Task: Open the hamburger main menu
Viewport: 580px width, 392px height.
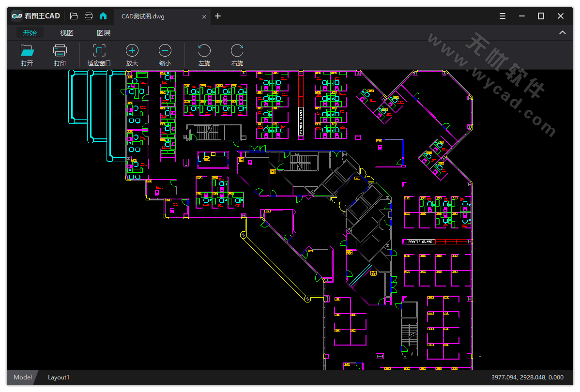Action: 503,16
